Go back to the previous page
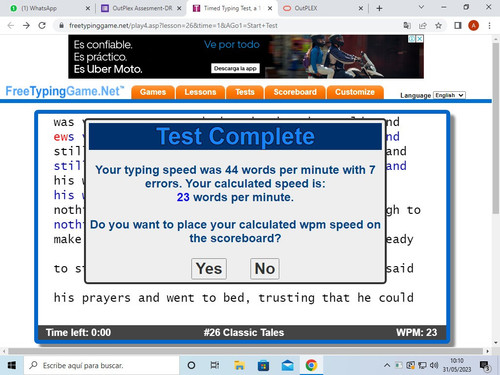The image size is (500, 375). click(11, 26)
